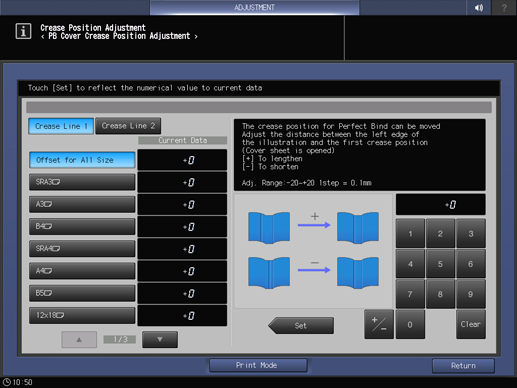Click the lengthen crease illustration with plus arrow
The height and width of the screenshot is (388, 517).
313,227
